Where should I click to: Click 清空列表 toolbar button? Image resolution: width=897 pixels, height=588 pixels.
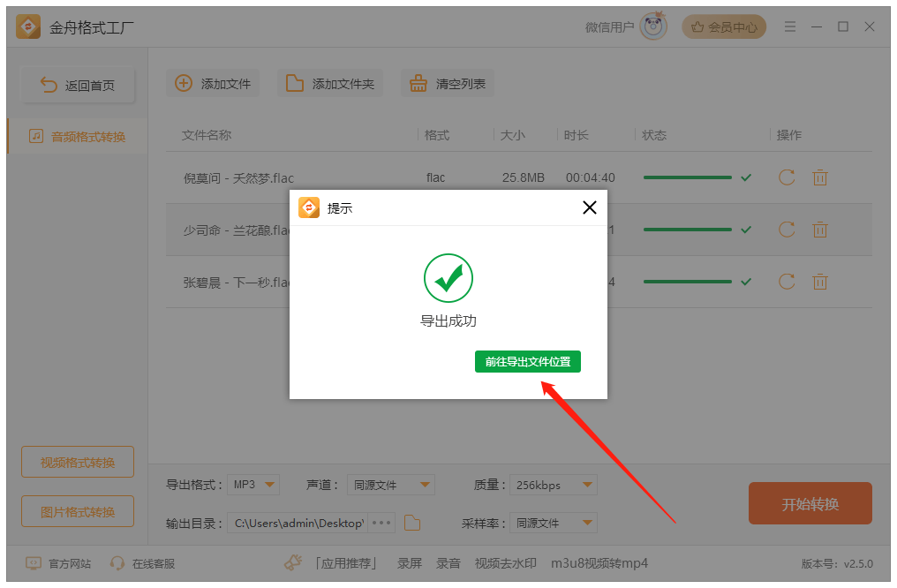448,84
